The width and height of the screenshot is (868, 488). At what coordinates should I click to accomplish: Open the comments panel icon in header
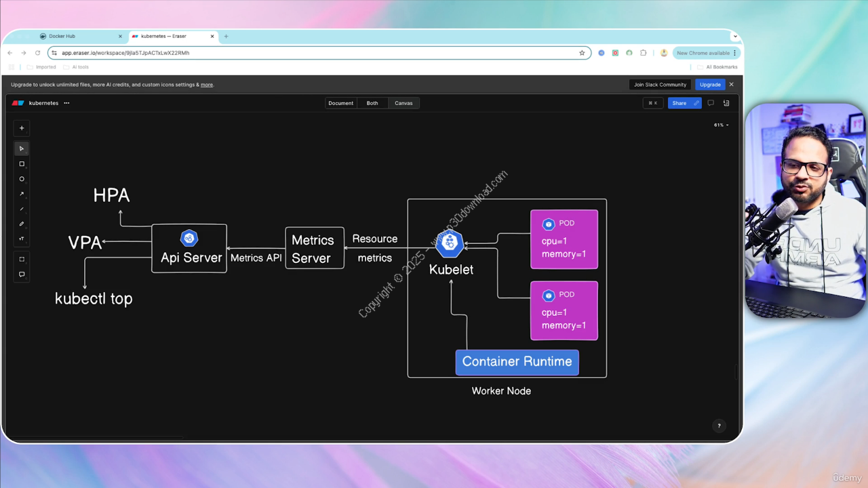pyautogui.click(x=711, y=103)
